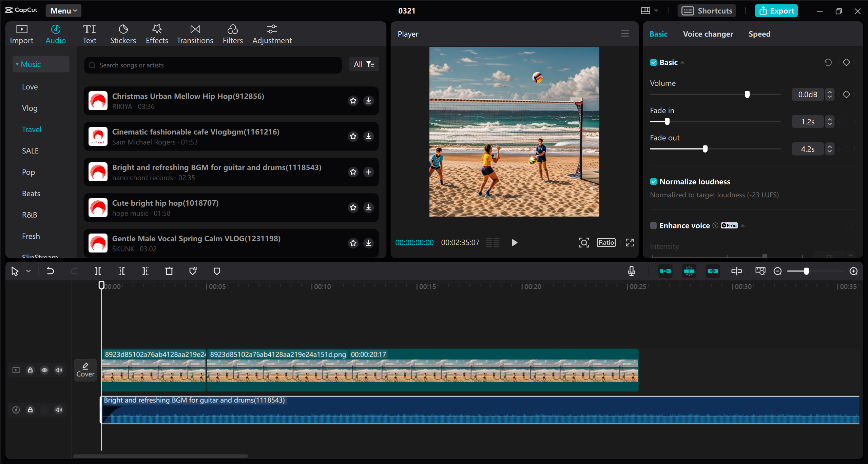Expand the All music filter dropdown

(363, 64)
